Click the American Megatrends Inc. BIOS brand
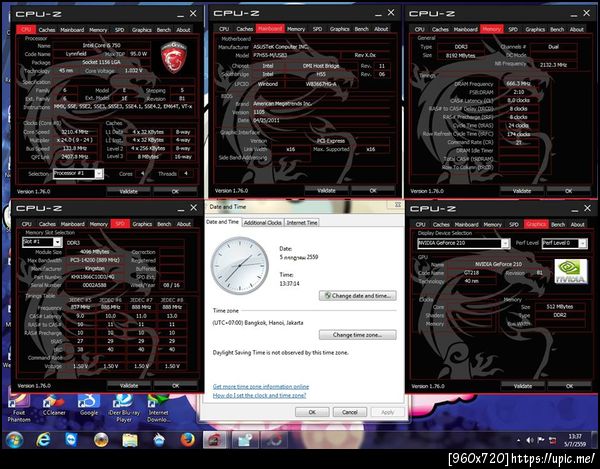Screen dimensions: 600x469 [x=321, y=104]
